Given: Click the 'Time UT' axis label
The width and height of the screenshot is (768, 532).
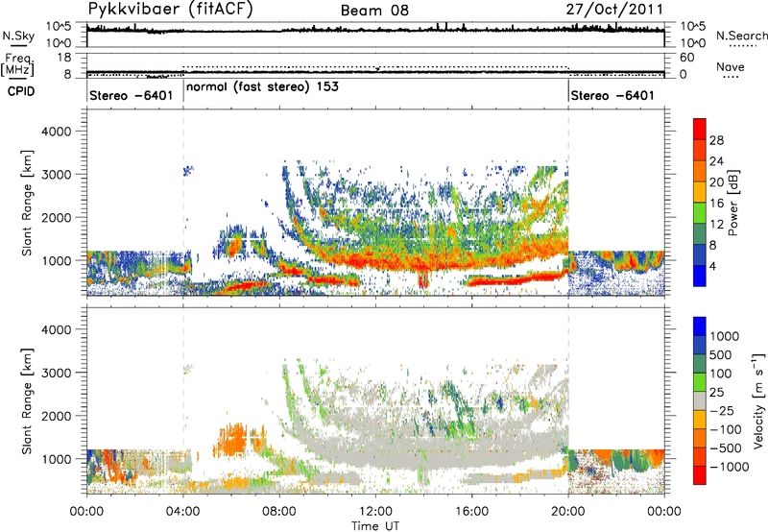Looking at the screenshot, I should click(375, 526).
